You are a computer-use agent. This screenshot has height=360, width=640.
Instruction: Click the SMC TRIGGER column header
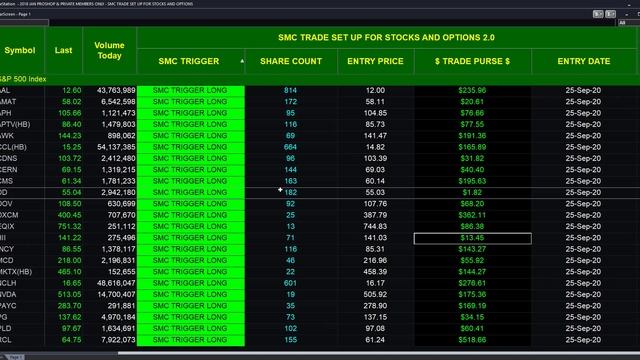pos(189,61)
